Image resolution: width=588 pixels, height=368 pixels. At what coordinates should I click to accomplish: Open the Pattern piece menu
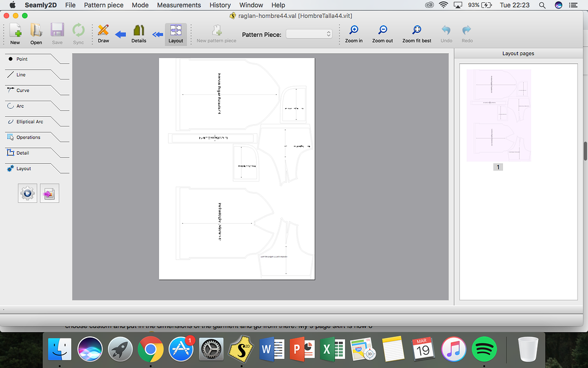pyautogui.click(x=103, y=5)
